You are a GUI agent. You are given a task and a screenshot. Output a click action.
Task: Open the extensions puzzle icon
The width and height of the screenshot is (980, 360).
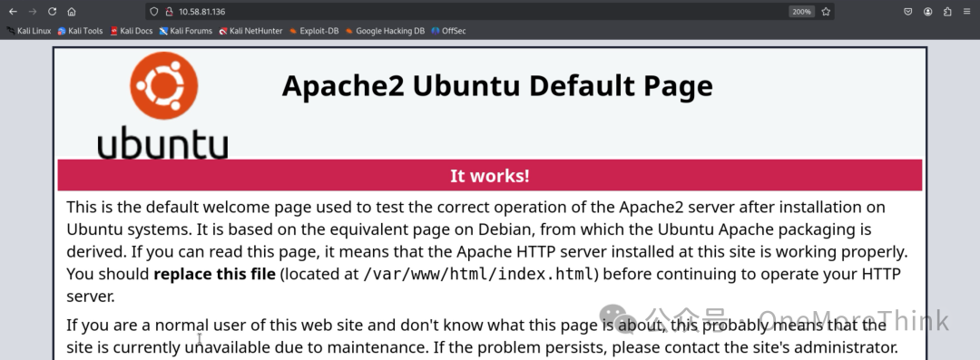947,11
